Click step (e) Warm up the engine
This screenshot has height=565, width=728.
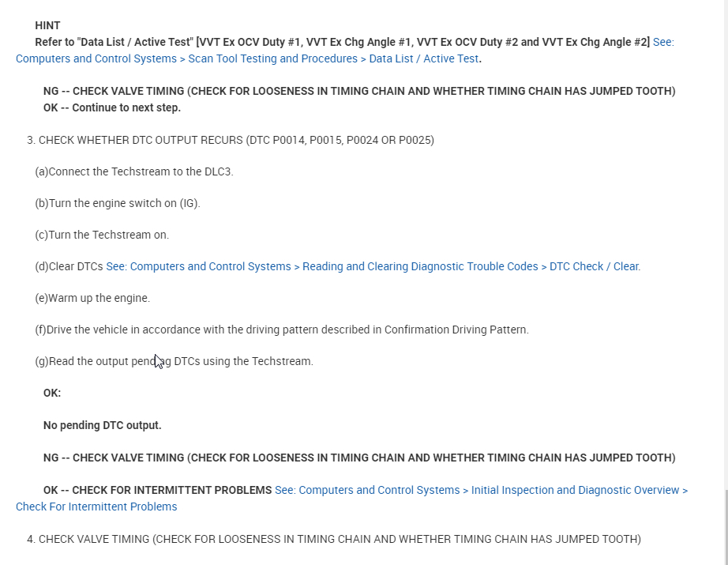(92, 298)
